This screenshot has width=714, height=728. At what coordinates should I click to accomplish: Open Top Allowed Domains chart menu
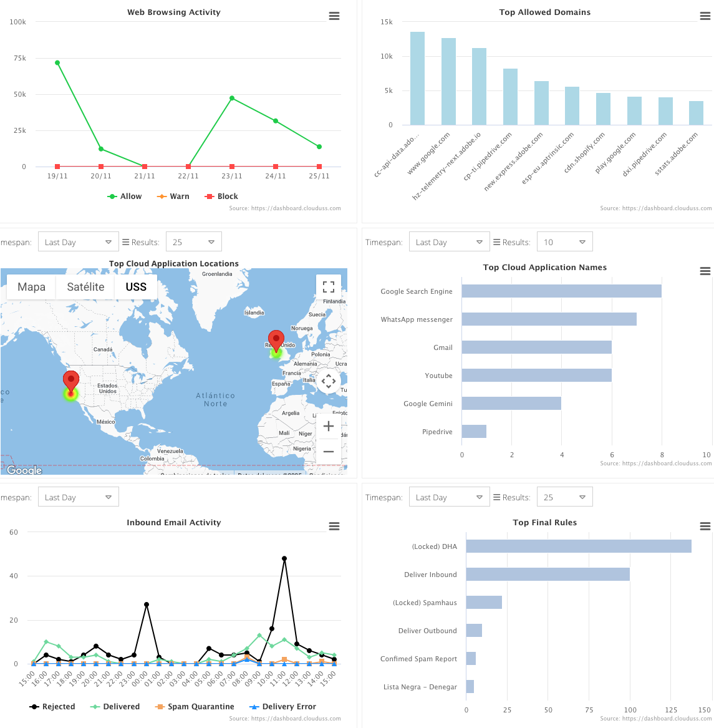[705, 16]
